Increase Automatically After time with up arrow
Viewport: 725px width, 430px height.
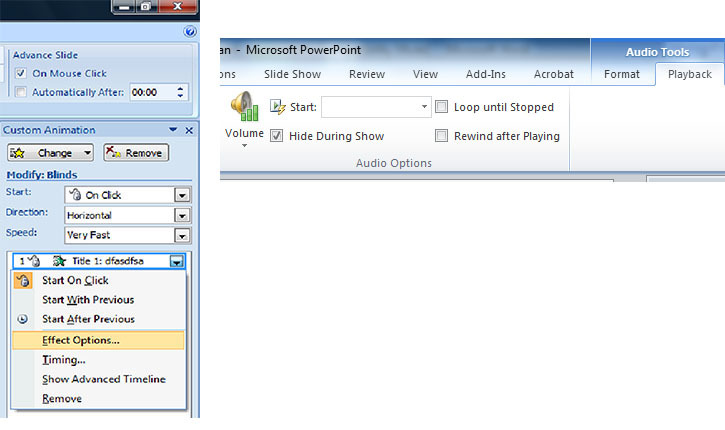[x=180, y=88]
